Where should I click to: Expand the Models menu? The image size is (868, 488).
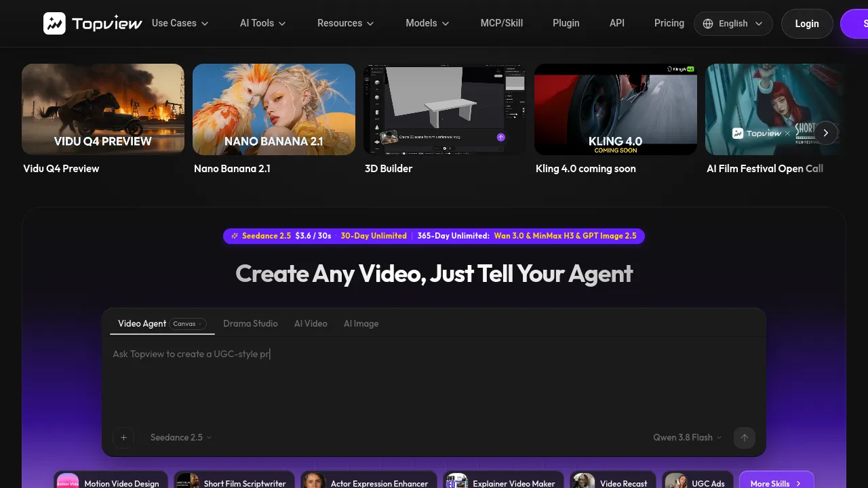coord(427,23)
